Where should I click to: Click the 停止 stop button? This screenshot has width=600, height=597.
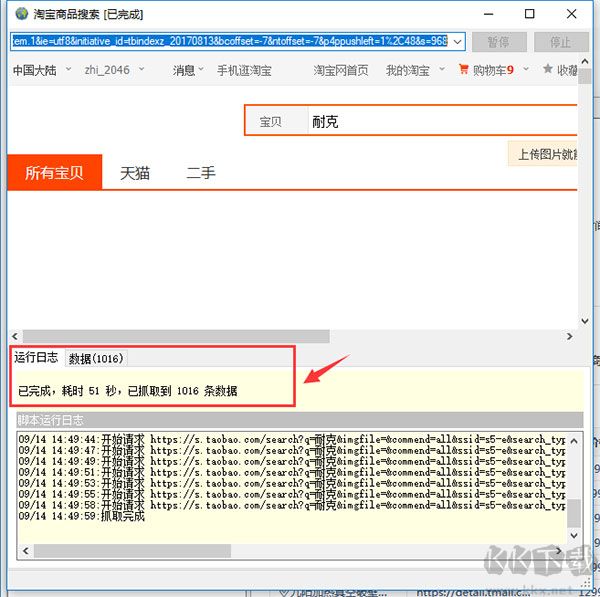tap(561, 42)
